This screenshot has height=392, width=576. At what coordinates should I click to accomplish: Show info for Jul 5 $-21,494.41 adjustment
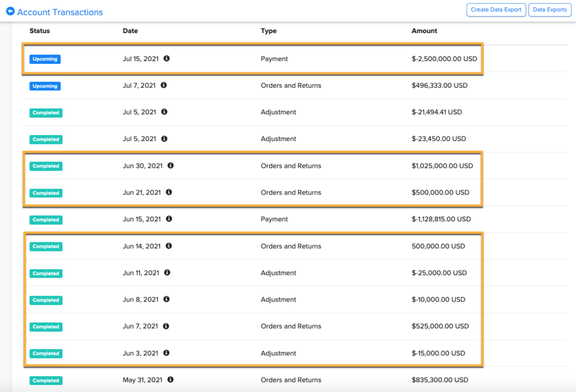click(x=164, y=112)
